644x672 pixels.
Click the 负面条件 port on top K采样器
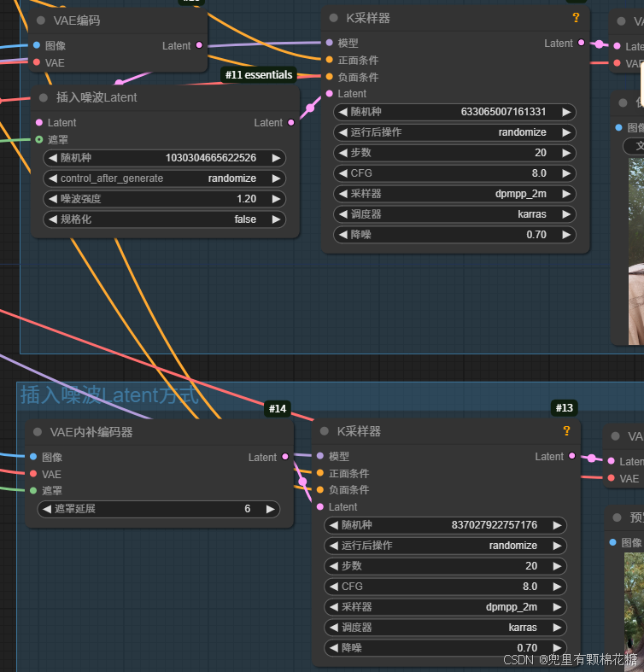tap(330, 77)
